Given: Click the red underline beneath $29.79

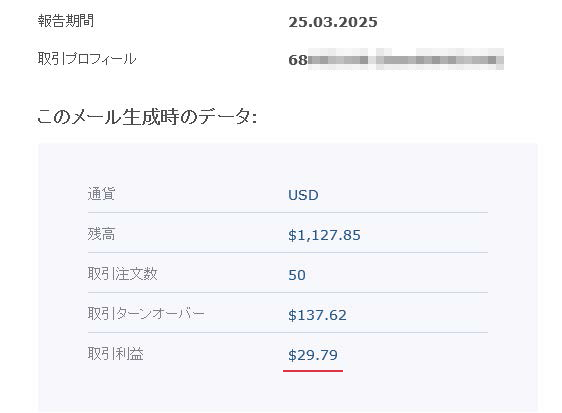Looking at the screenshot, I should 313,371.
